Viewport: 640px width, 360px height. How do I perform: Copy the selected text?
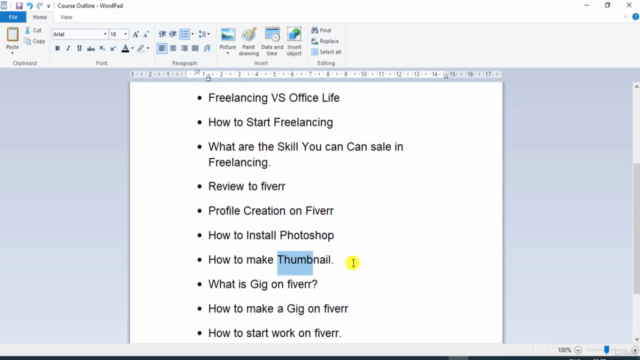pos(35,41)
